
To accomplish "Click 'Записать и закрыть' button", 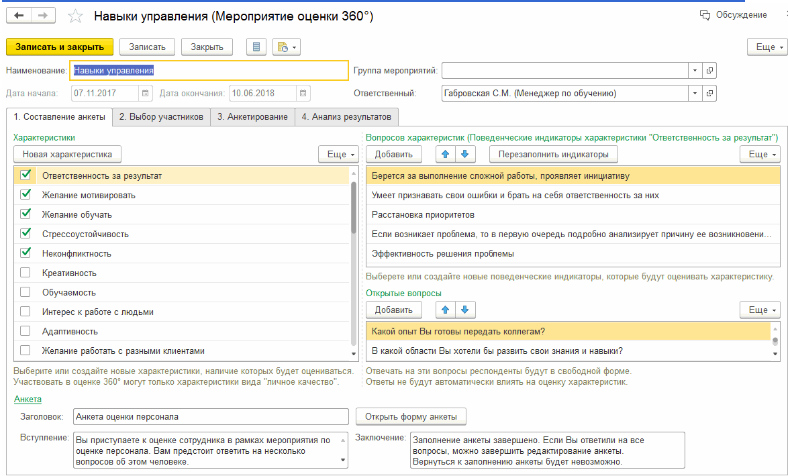I will [60, 47].
